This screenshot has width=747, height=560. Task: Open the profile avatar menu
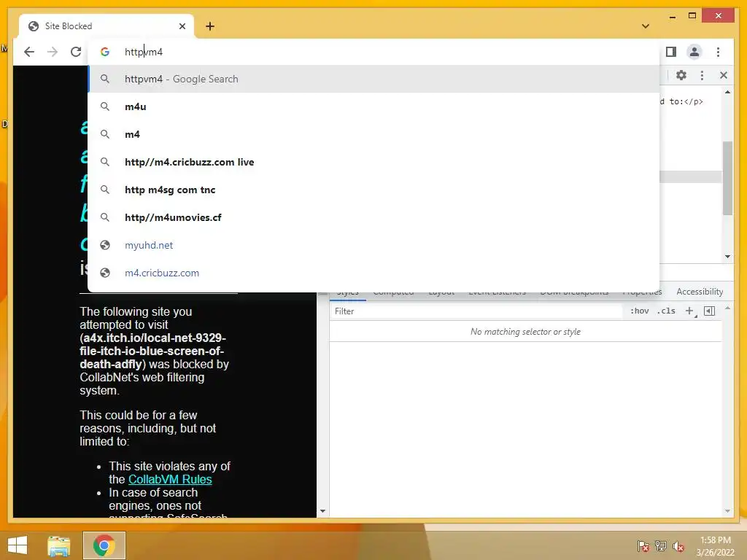click(x=694, y=52)
